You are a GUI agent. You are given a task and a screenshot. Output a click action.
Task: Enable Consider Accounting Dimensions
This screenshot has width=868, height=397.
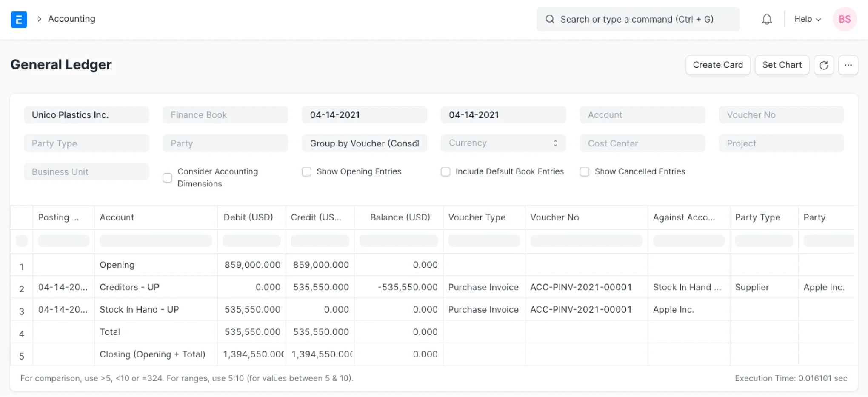coord(167,177)
